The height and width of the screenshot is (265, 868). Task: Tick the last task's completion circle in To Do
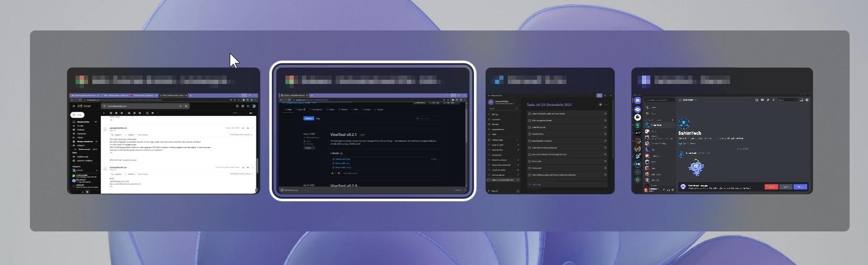pyautogui.click(x=530, y=175)
